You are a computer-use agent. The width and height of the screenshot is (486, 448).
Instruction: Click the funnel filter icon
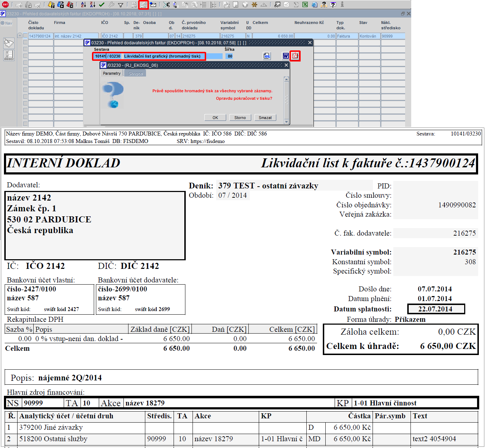(121, 5)
